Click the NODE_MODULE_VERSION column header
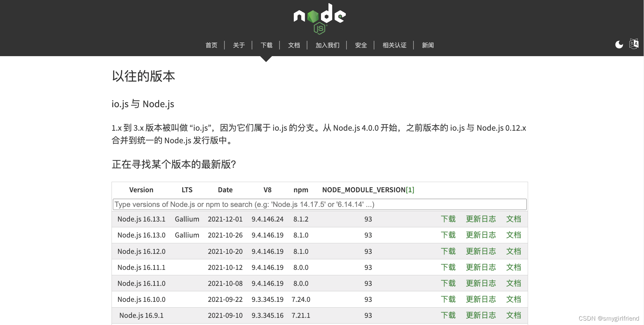 364,190
